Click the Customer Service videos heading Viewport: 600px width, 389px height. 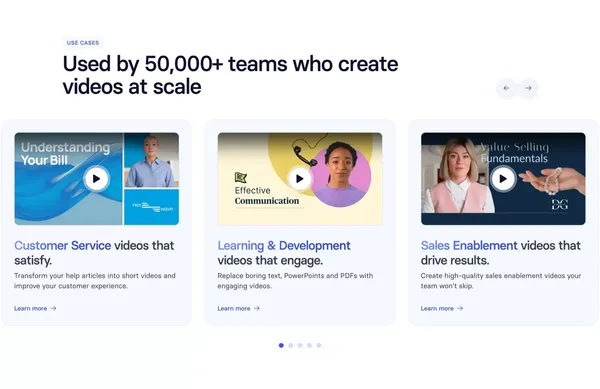(x=94, y=253)
